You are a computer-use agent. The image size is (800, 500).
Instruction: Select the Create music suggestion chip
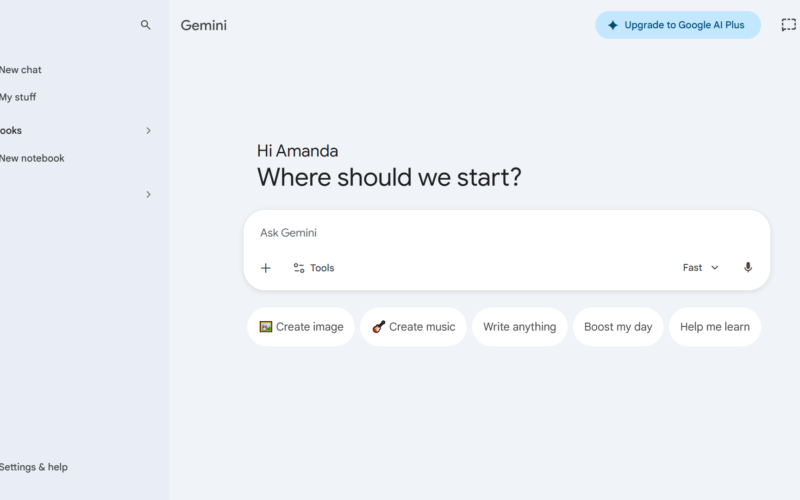tap(413, 327)
